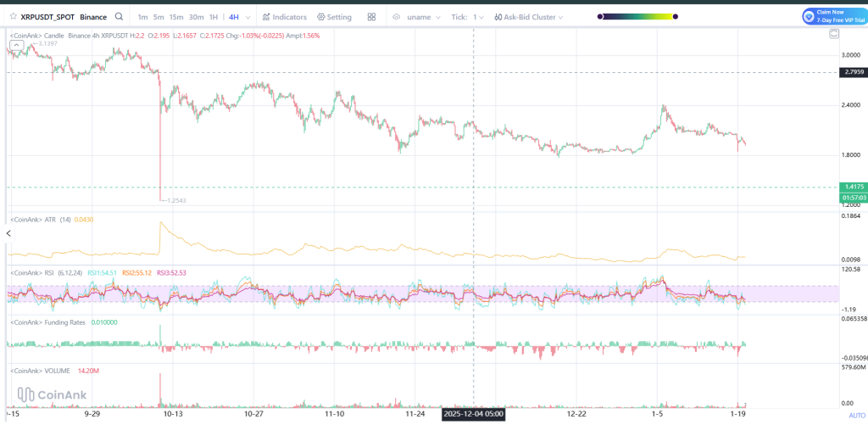Select the 4H timeframe
868x425 pixels.
[x=234, y=17]
